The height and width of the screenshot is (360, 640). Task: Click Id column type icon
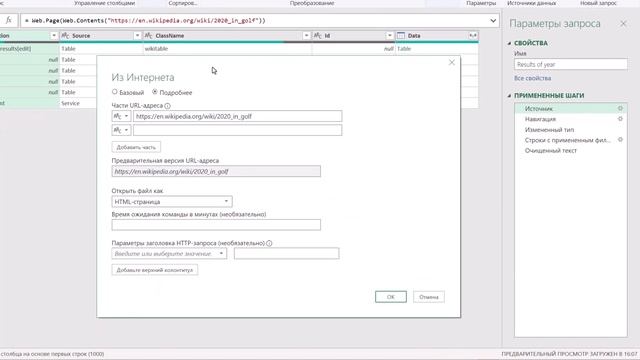318,36
